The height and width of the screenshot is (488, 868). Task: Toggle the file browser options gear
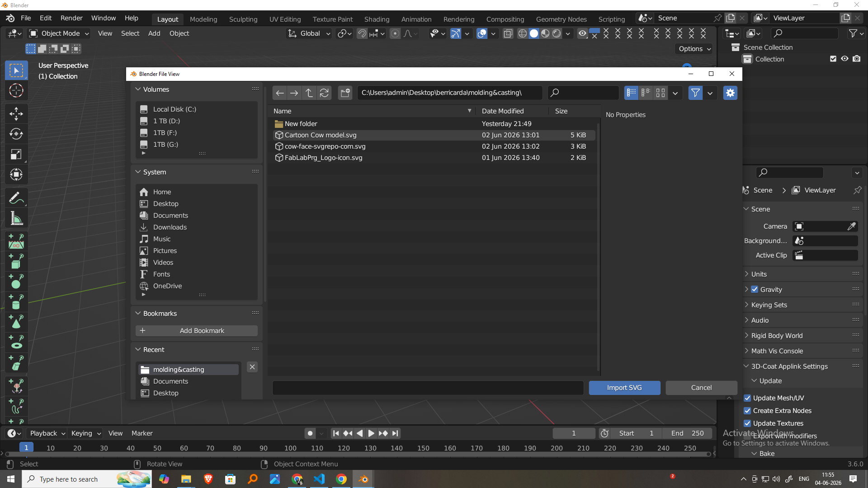click(x=730, y=93)
